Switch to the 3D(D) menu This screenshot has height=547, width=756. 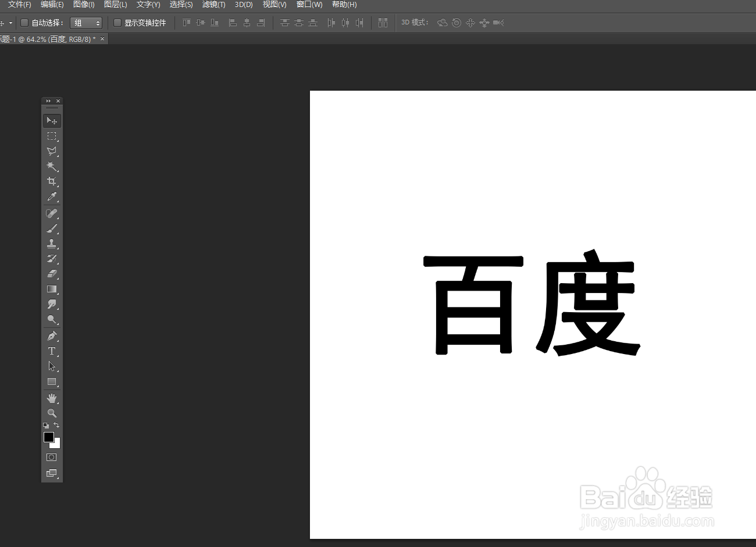[x=243, y=4]
